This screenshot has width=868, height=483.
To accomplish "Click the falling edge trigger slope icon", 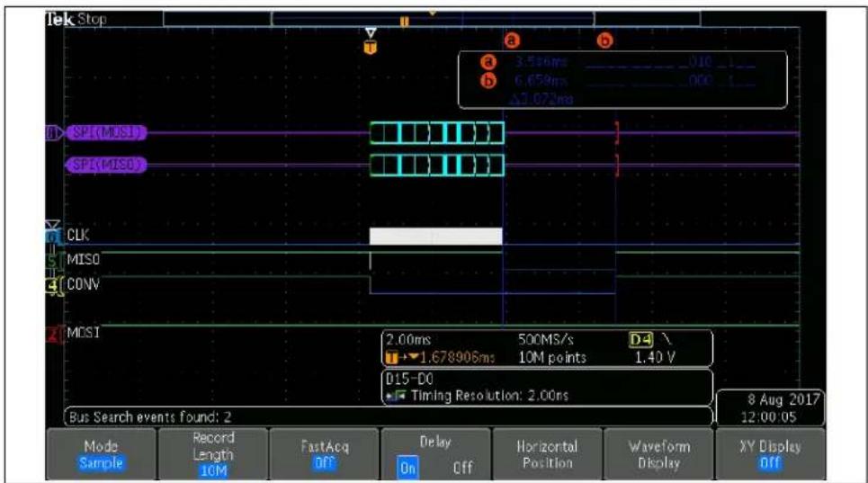I will pos(666,339).
